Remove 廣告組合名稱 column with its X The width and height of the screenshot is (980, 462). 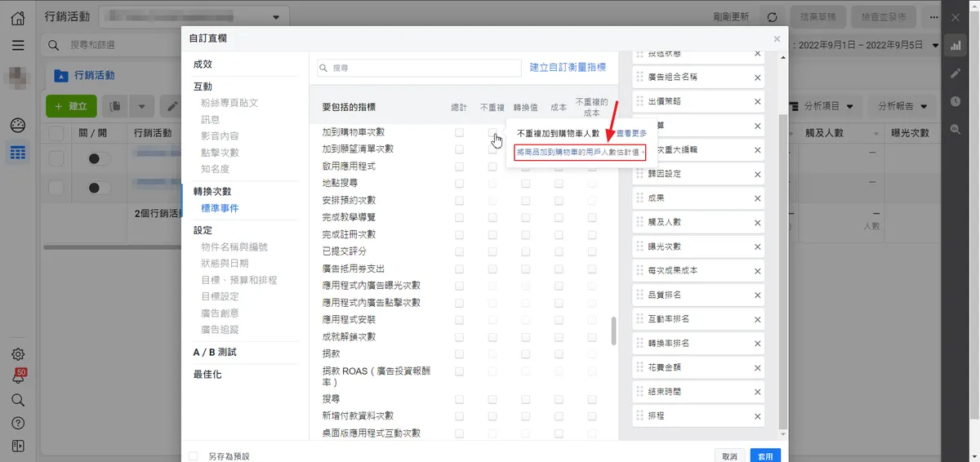[757, 78]
